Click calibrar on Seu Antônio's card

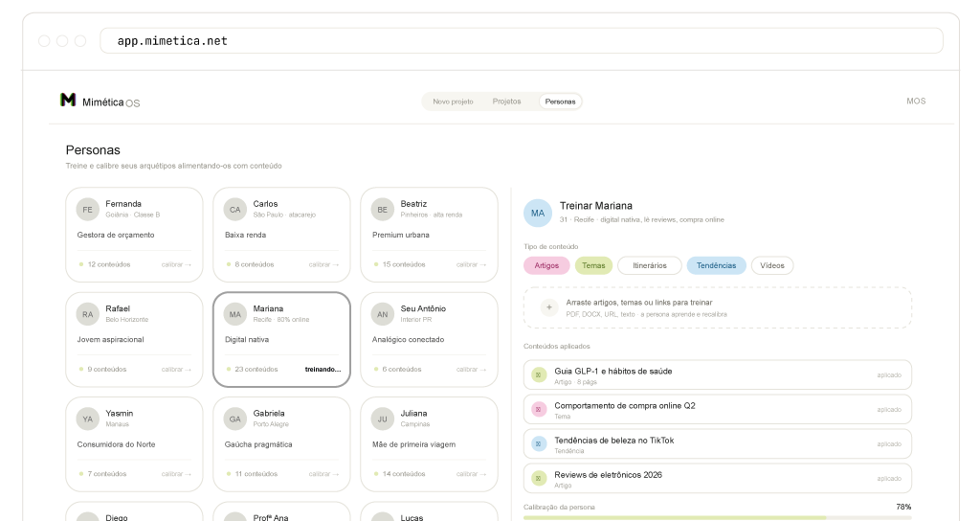(471, 369)
